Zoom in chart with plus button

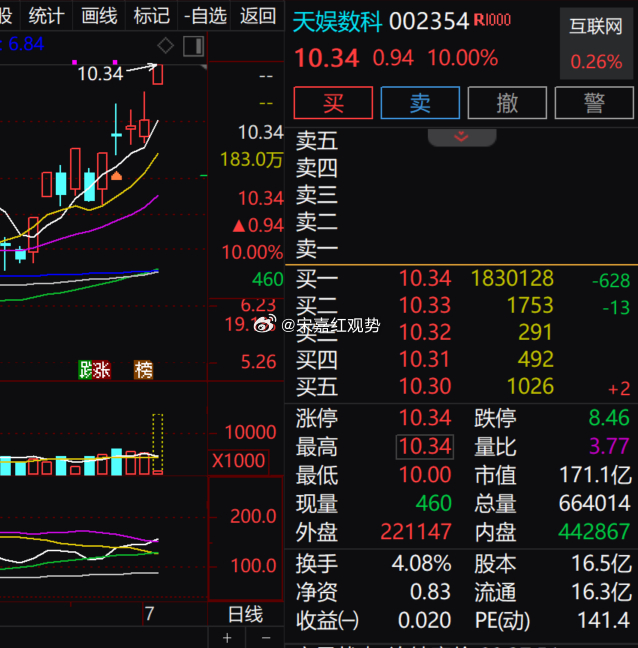pos(227,638)
